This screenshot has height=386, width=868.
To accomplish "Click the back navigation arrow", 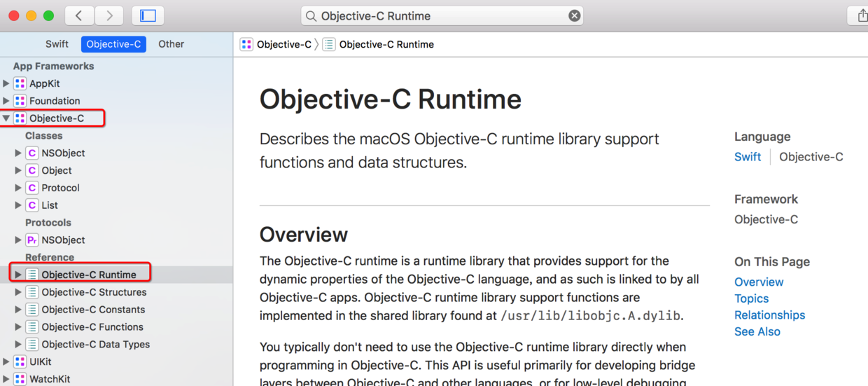I will pyautogui.click(x=79, y=15).
